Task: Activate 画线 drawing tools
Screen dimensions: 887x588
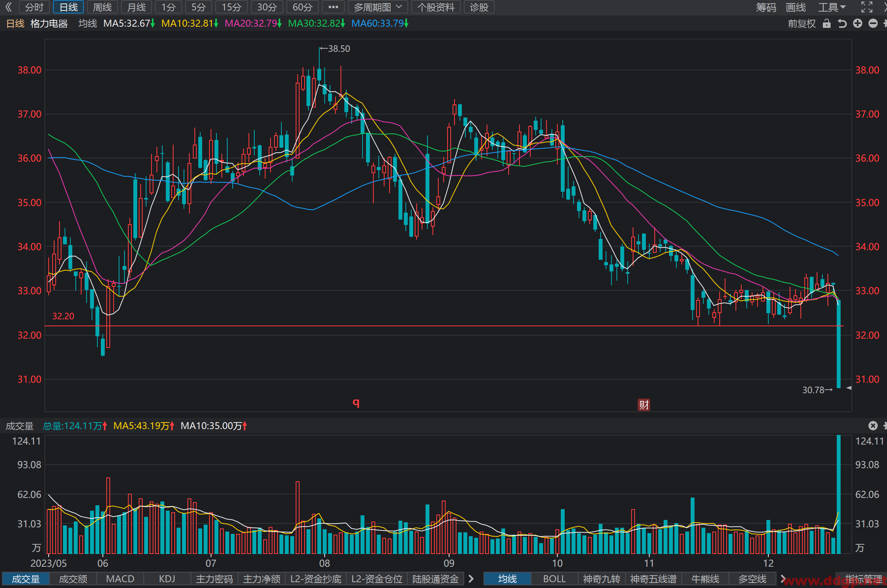Action: (x=796, y=7)
